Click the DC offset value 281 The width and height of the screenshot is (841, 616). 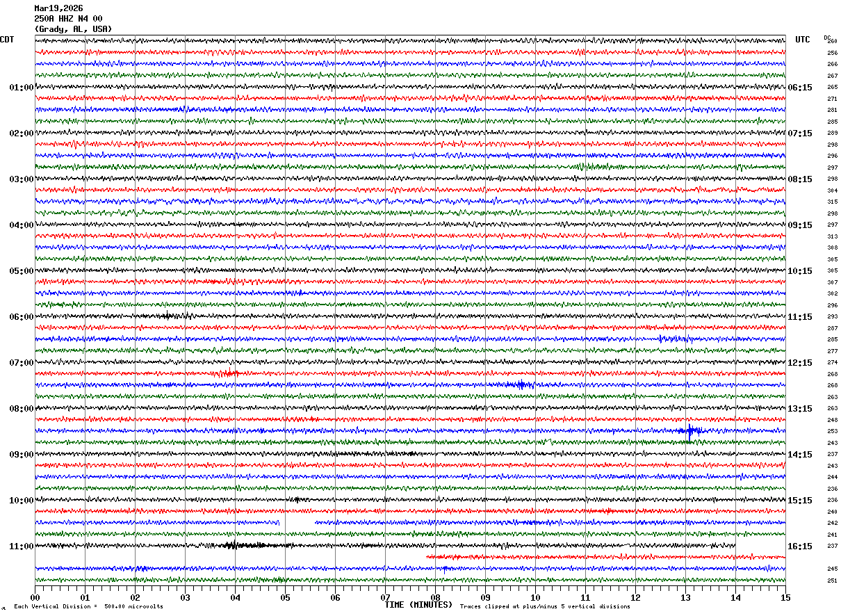point(832,111)
